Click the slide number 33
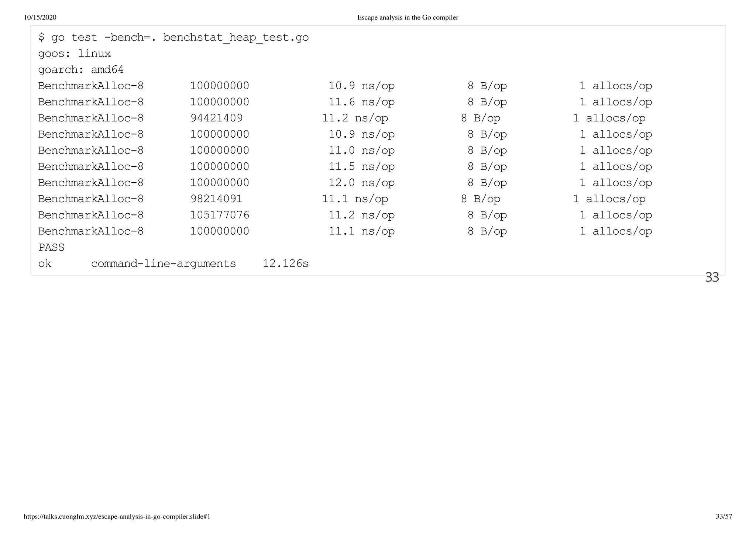756x534 pixels. coord(712,278)
